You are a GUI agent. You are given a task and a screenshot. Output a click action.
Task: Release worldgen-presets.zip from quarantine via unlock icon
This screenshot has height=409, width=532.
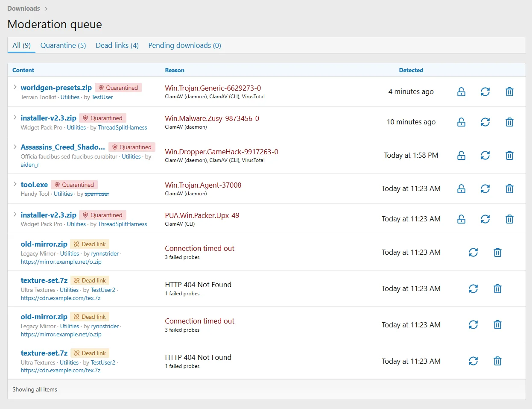tap(461, 92)
